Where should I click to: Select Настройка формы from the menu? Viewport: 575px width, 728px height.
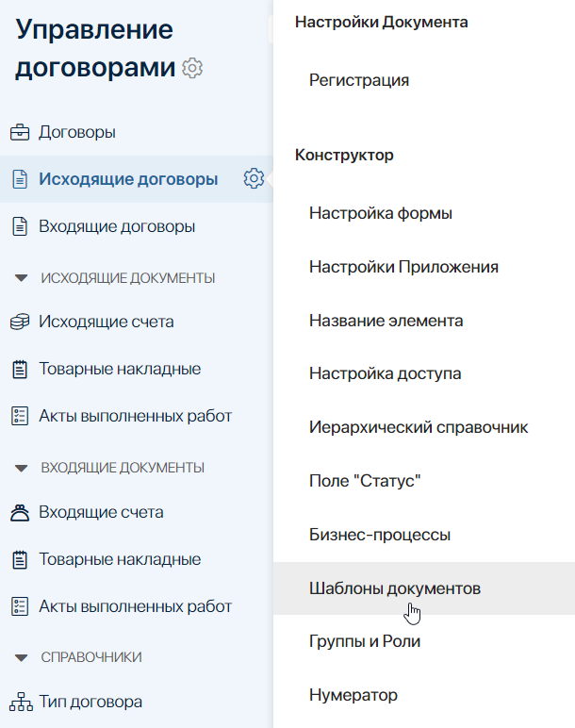pyautogui.click(x=381, y=214)
